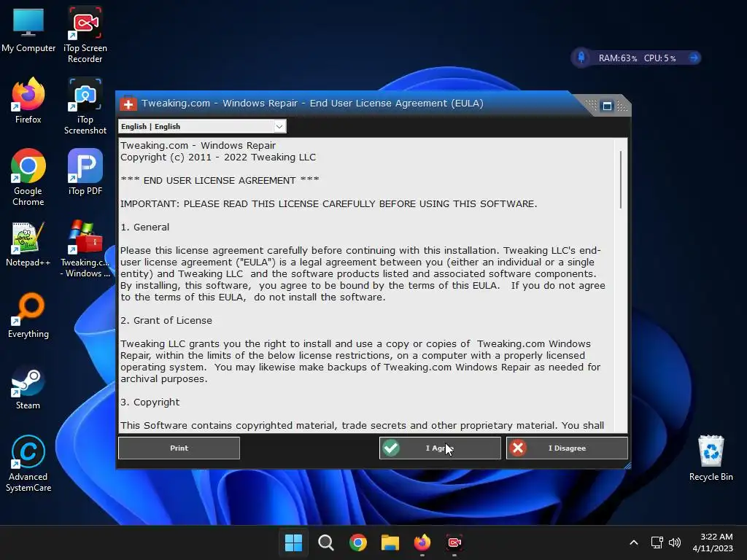The height and width of the screenshot is (560, 747).
Task: Switch to iTop Screen Recorder on taskbar
Action: tap(454, 542)
